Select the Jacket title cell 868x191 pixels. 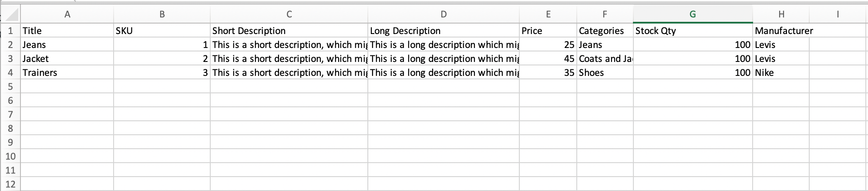67,58
